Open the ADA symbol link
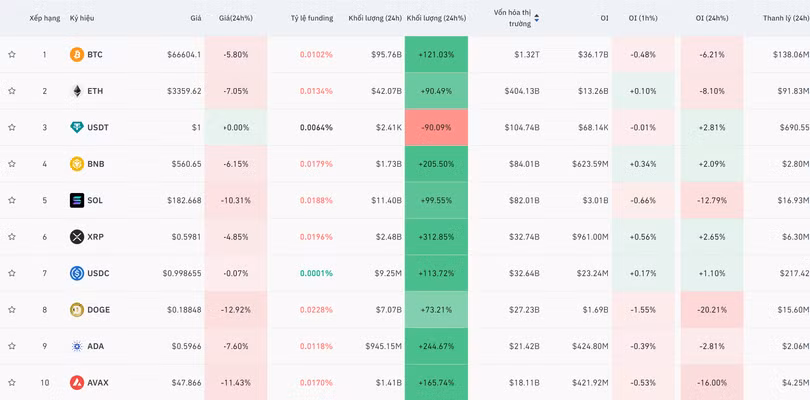 [97, 346]
